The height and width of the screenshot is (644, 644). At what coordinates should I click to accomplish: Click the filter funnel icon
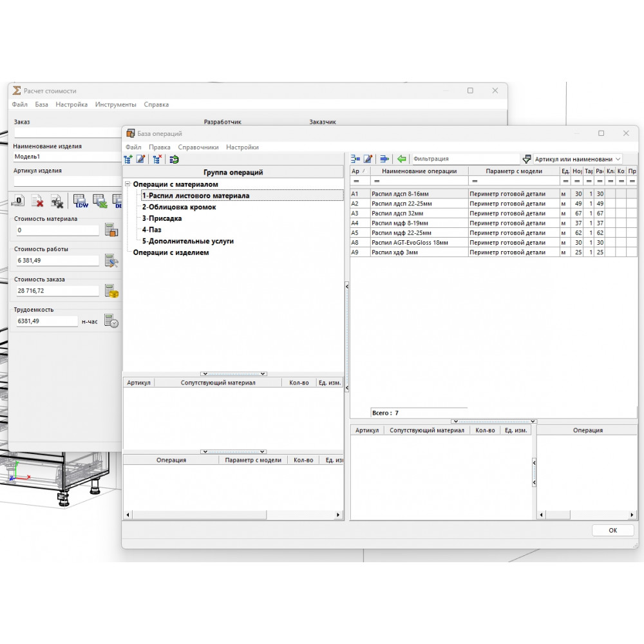527,159
